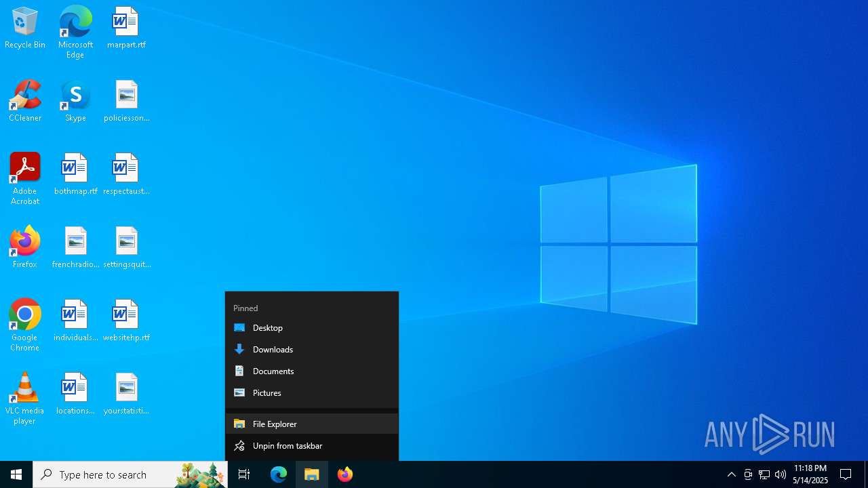The image size is (868, 488).
Task: Open the Windows Start menu
Action: (x=16, y=474)
